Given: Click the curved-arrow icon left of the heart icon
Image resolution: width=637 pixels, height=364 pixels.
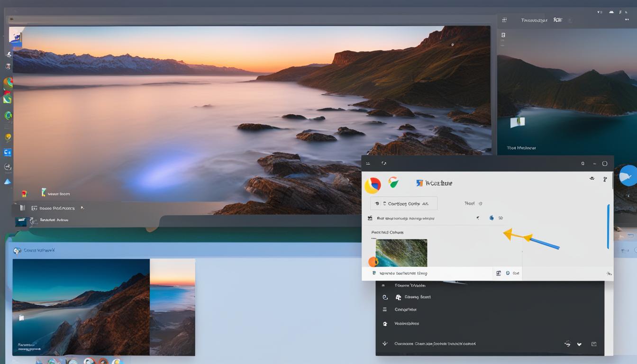Looking at the screenshot, I should [567, 344].
